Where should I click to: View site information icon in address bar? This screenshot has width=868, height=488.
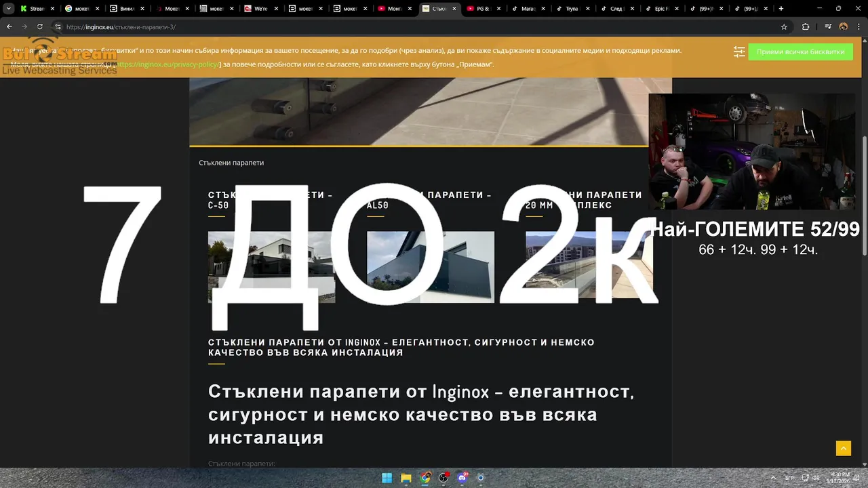click(x=58, y=26)
